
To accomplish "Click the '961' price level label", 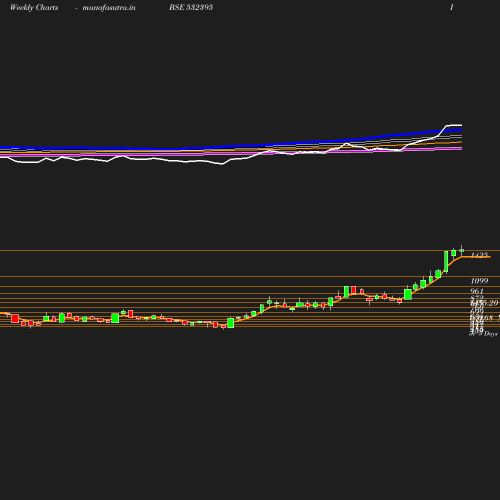I will 477,291.
